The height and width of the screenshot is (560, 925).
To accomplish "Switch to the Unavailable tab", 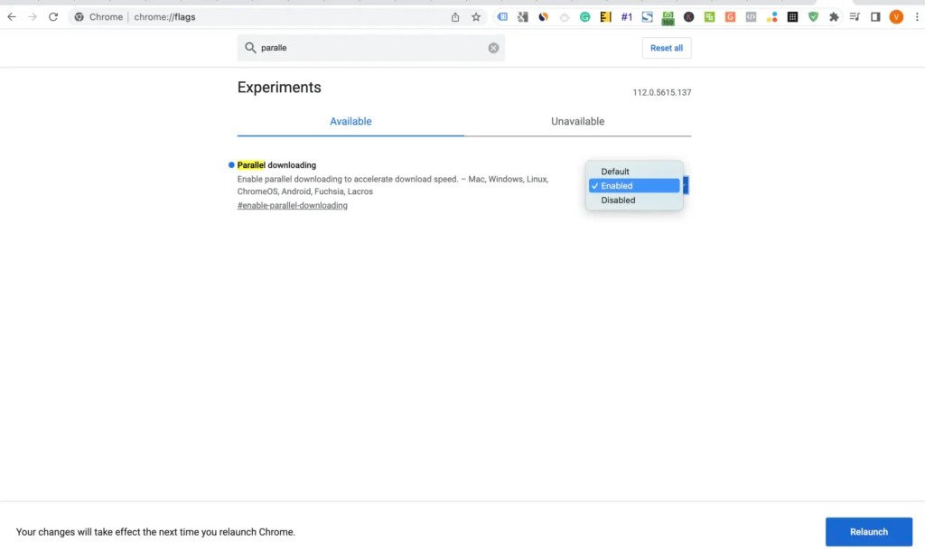I will (577, 121).
